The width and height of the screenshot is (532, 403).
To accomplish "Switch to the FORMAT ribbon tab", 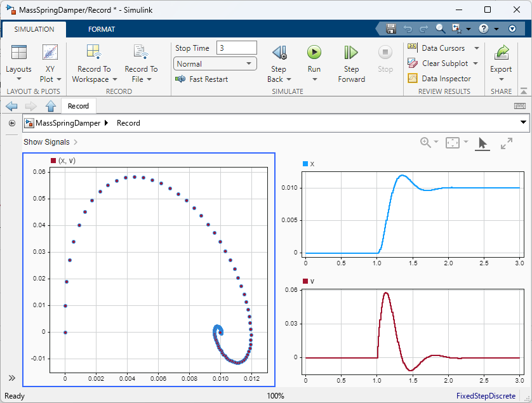I will pos(102,29).
